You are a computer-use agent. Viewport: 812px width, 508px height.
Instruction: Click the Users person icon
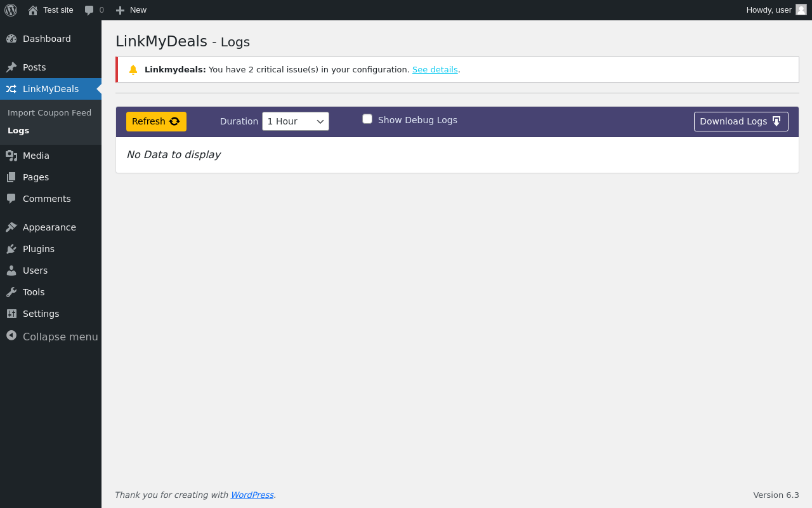point(11,271)
